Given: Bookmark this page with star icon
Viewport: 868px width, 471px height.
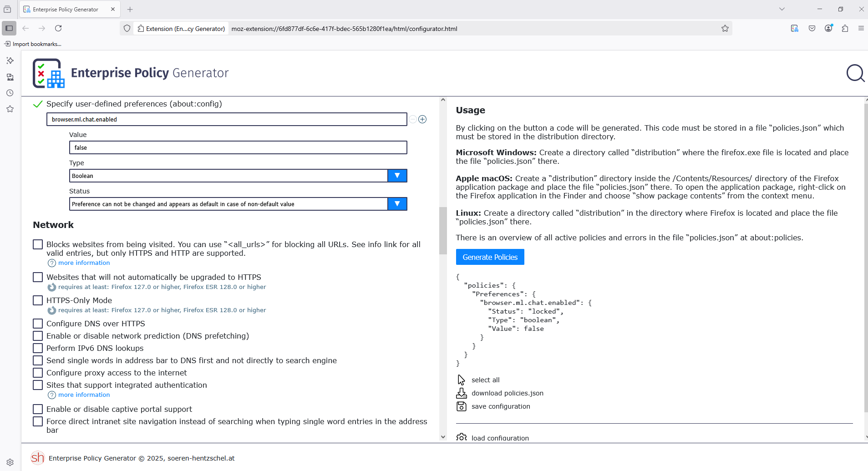Looking at the screenshot, I should tap(725, 28).
